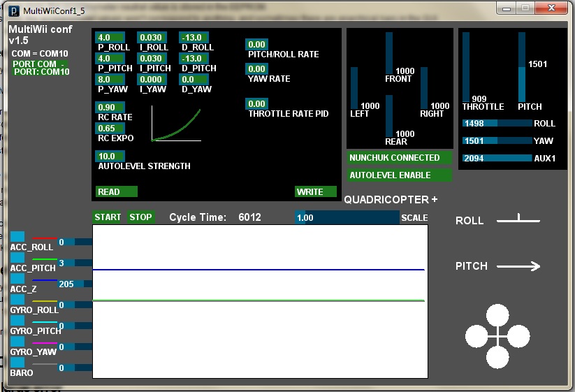The image size is (575, 392).
Task: Click the MultiWiiConf window title icon
Action: tap(14, 10)
